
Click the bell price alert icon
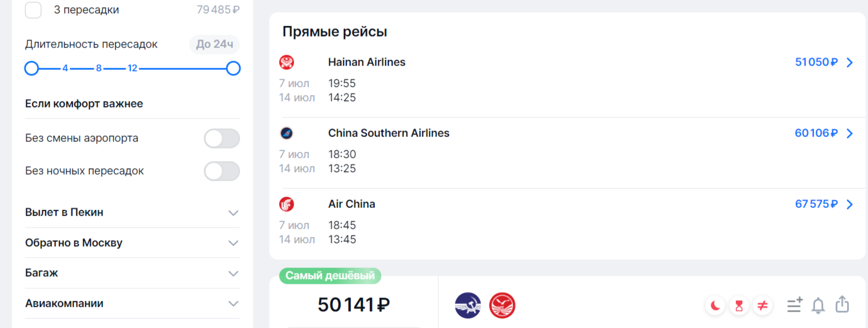point(818,306)
